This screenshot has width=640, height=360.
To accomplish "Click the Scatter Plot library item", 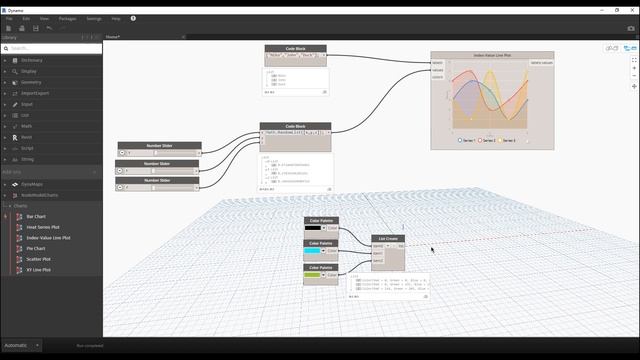I will [x=39, y=259].
